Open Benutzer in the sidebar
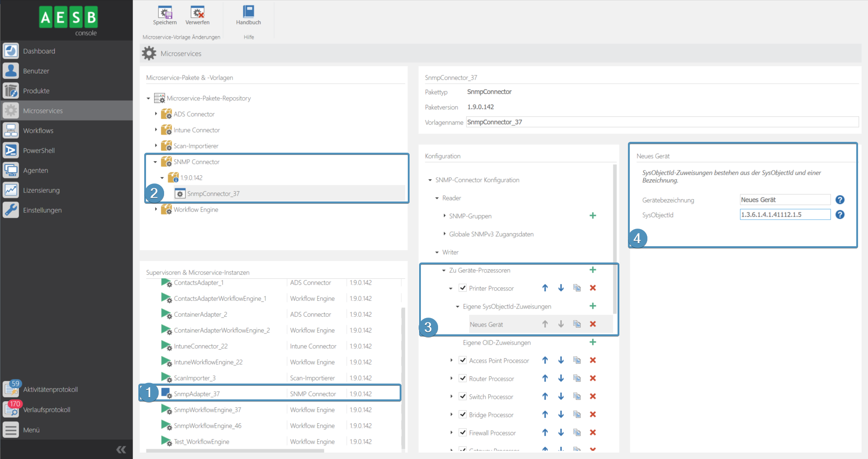This screenshot has width=868, height=459. click(66, 71)
